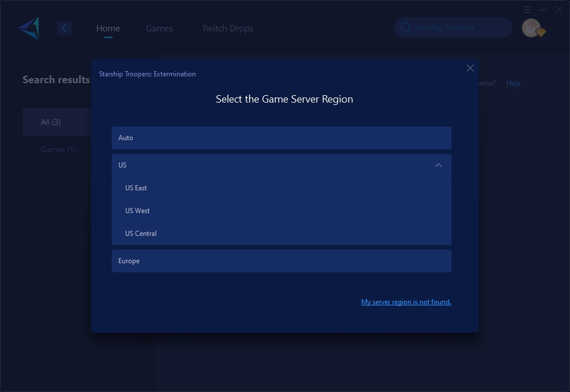Select the Europe server region

(282, 261)
